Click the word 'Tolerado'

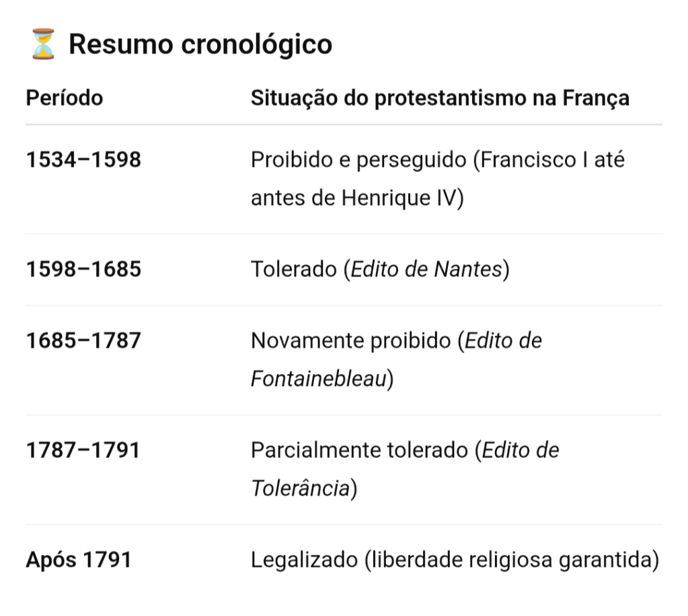pos(293,269)
